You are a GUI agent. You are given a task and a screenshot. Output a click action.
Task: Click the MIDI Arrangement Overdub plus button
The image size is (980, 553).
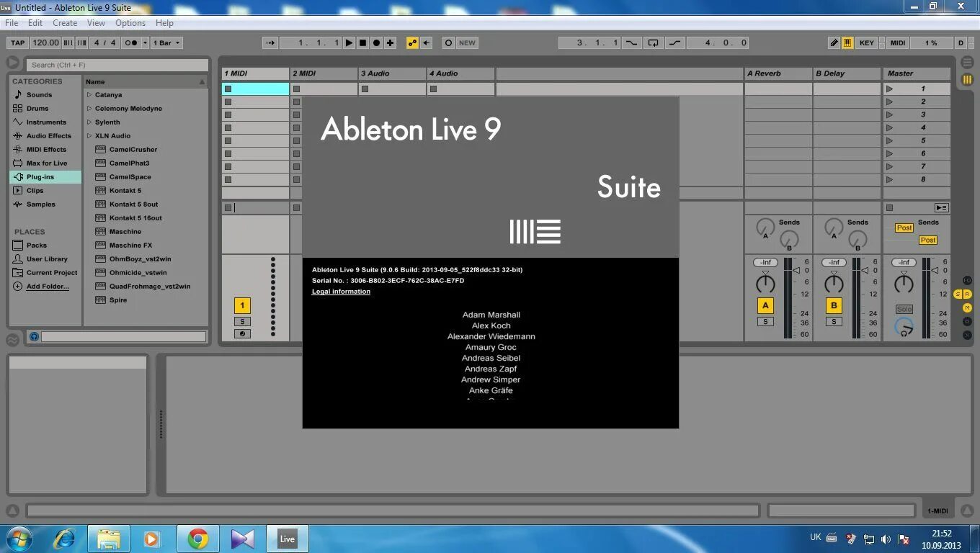(x=391, y=42)
